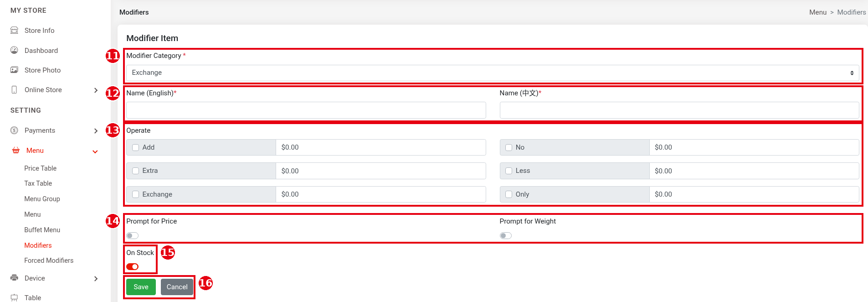Check the Only operate checkbox
Screen dimensions: 868x302
[x=509, y=194]
